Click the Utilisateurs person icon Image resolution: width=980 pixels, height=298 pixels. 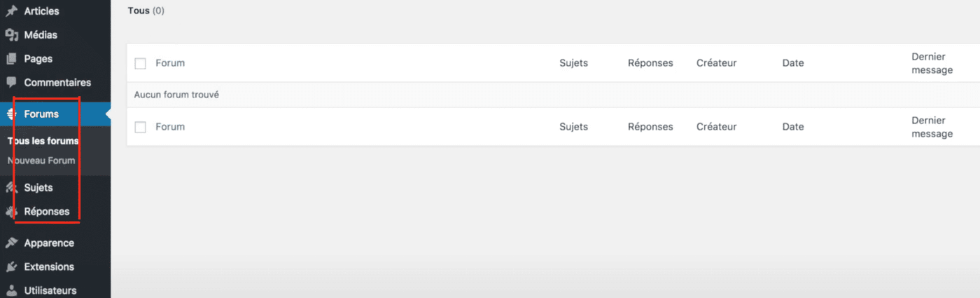11,290
